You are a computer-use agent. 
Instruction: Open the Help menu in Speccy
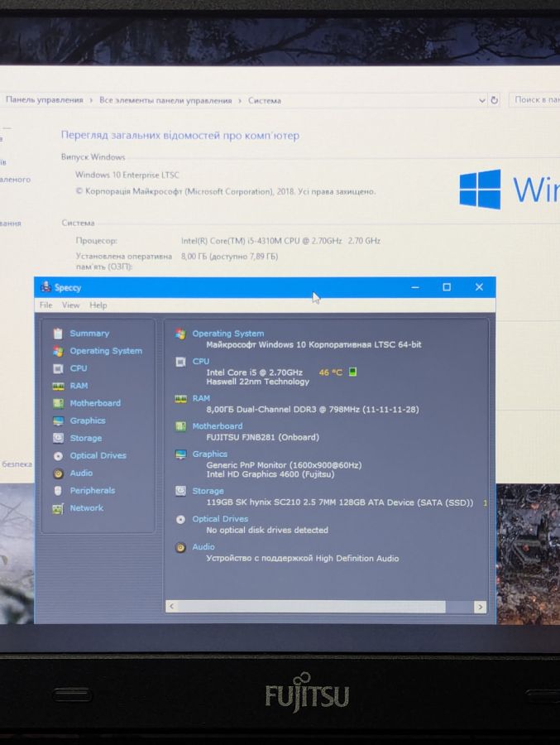[98, 305]
